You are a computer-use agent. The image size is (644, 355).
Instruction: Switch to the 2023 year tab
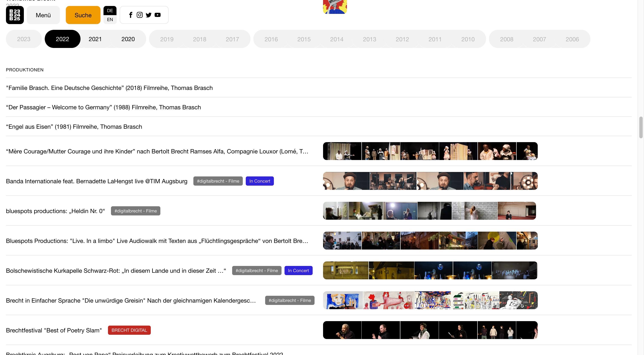pyautogui.click(x=24, y=39)
